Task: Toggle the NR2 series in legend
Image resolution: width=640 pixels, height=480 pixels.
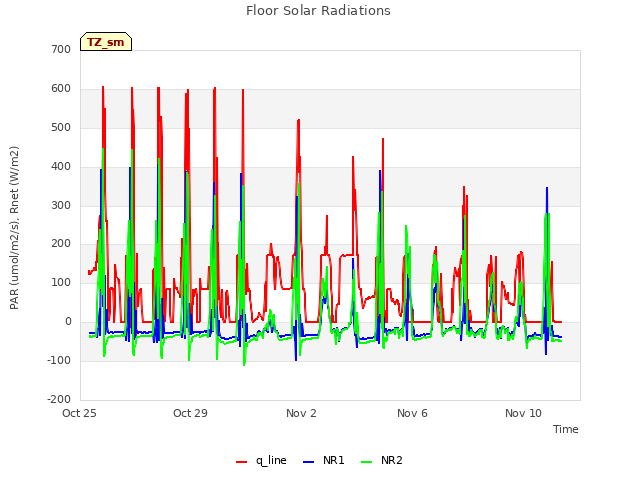Action: tap(382, 460)
